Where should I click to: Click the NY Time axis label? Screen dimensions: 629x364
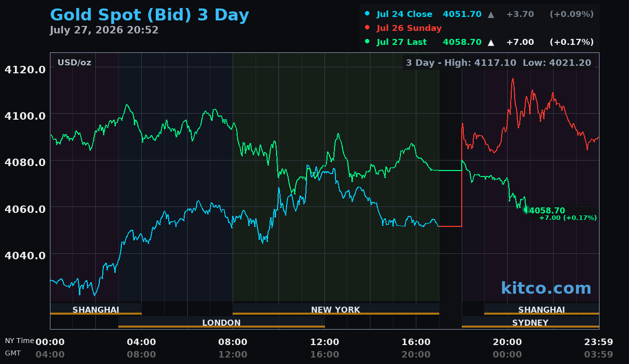point(19,341)
